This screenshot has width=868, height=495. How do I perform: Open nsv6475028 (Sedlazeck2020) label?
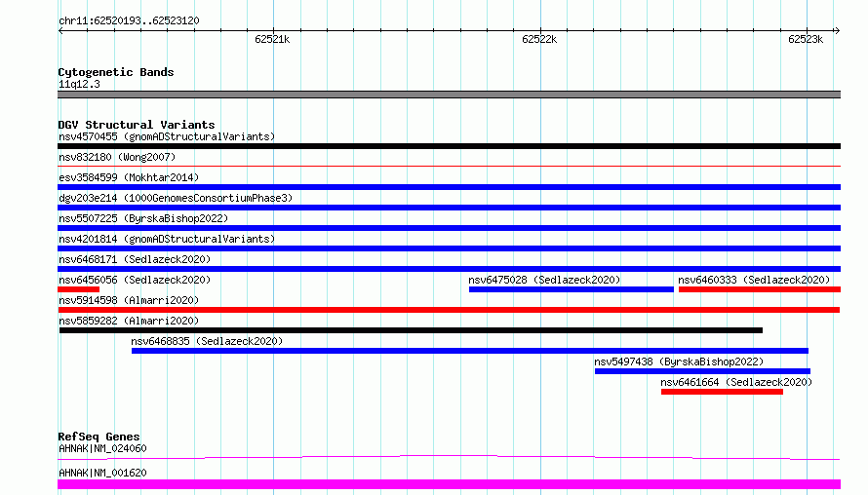pyautogui.click(x=545, y=280)
